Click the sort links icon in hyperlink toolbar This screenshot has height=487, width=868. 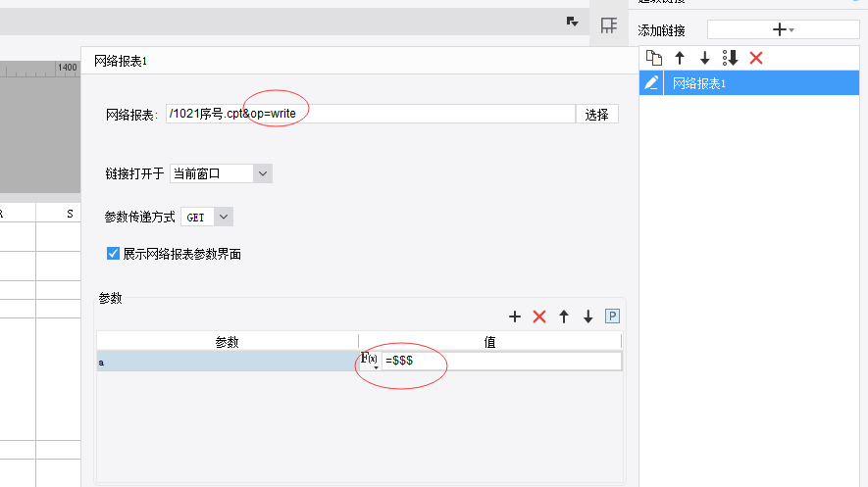tap(730, 58)
